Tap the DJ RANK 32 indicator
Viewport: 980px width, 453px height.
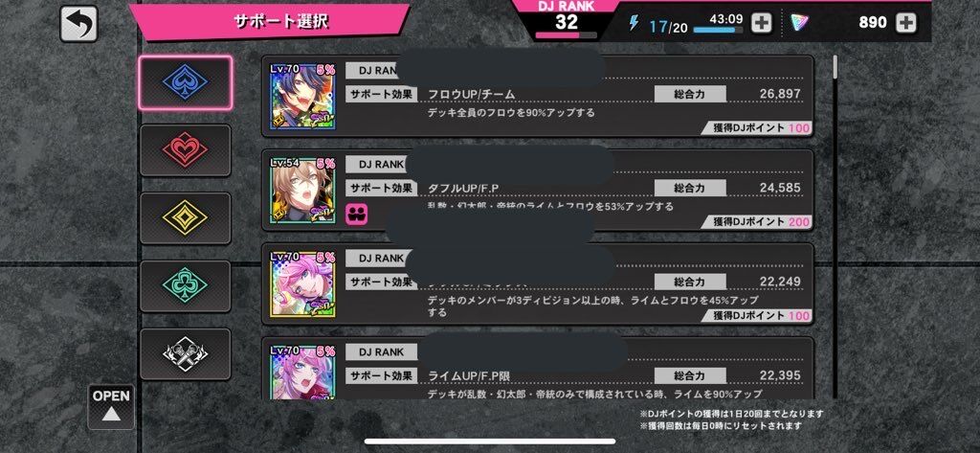(566, 19)
